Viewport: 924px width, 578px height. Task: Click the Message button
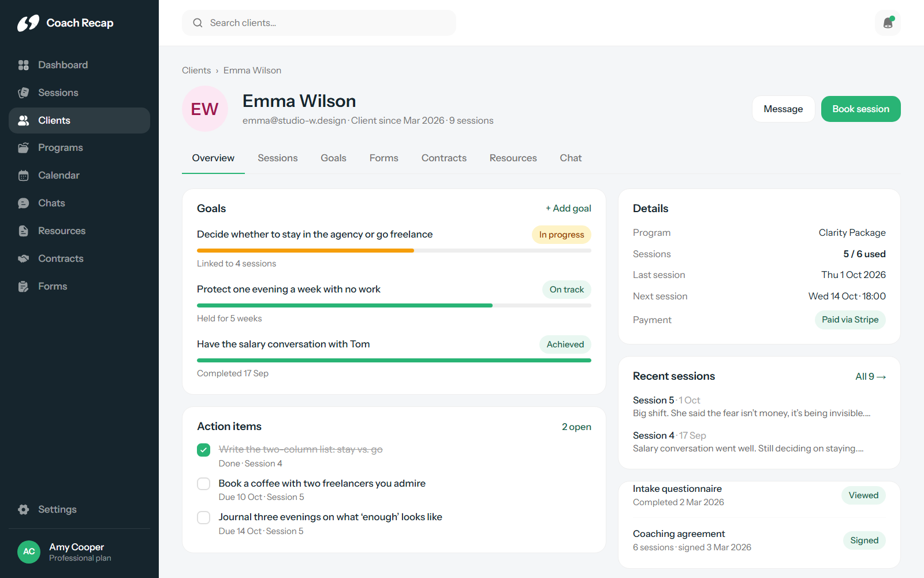click(783, 109)
